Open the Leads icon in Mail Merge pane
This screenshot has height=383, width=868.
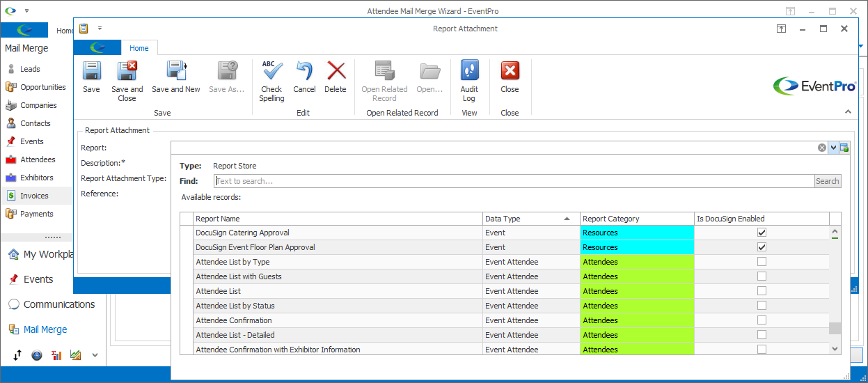coord(10,69)
